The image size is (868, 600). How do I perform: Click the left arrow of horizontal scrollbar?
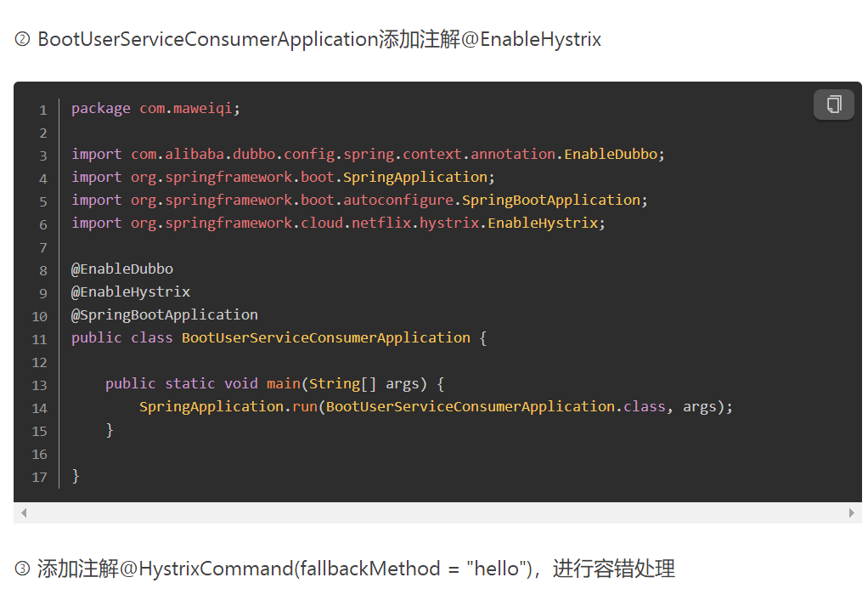[x=24, y=513]
